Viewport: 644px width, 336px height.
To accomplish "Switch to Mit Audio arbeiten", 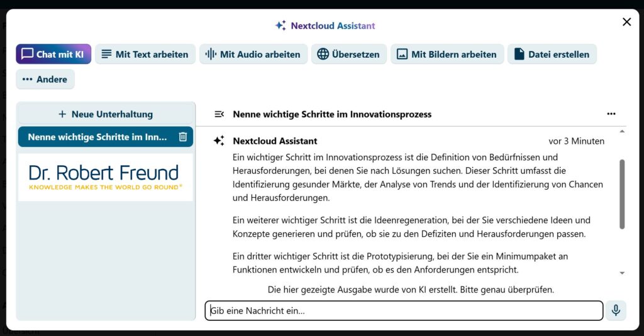I will (253, 54).
